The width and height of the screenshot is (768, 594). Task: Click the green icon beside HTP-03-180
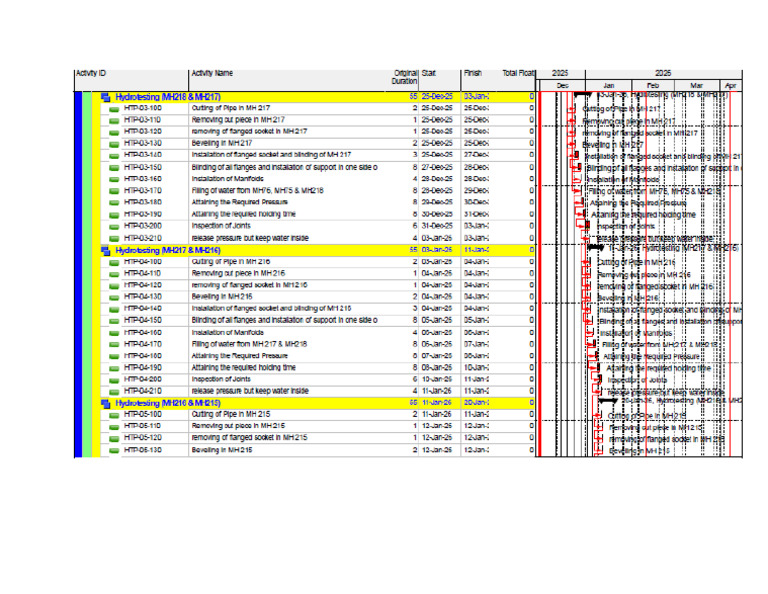point(114,203)
